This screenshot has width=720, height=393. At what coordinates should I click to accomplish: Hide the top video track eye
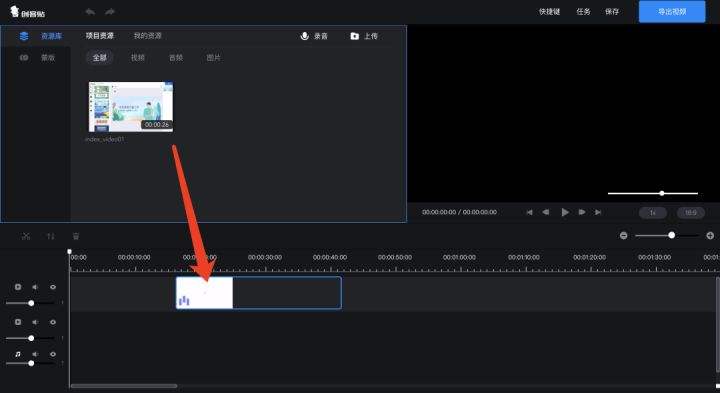tap(53, 287)
